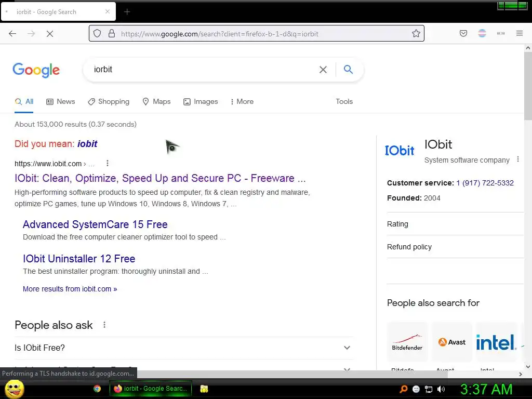Launch Chrome from the taskbar
Viewport: 532px width, 399px height.
click(x=97, y=389)
